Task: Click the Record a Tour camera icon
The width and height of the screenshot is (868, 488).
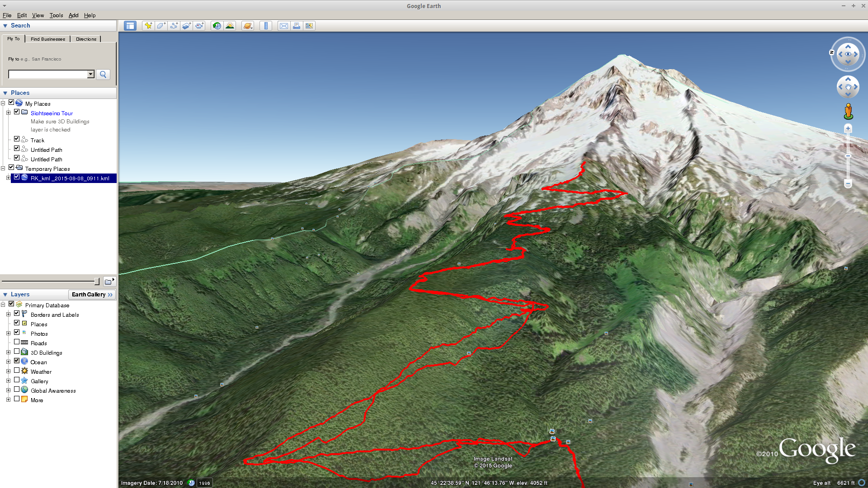Action: click(x=199, y=26)
